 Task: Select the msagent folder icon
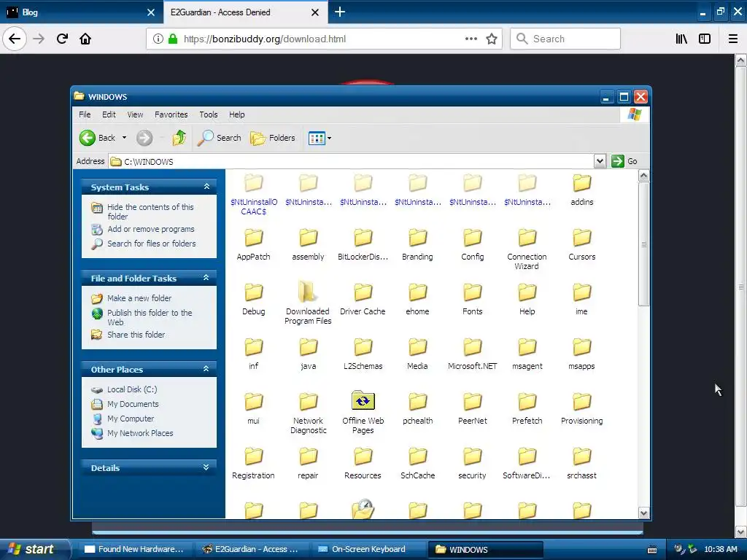527,347
